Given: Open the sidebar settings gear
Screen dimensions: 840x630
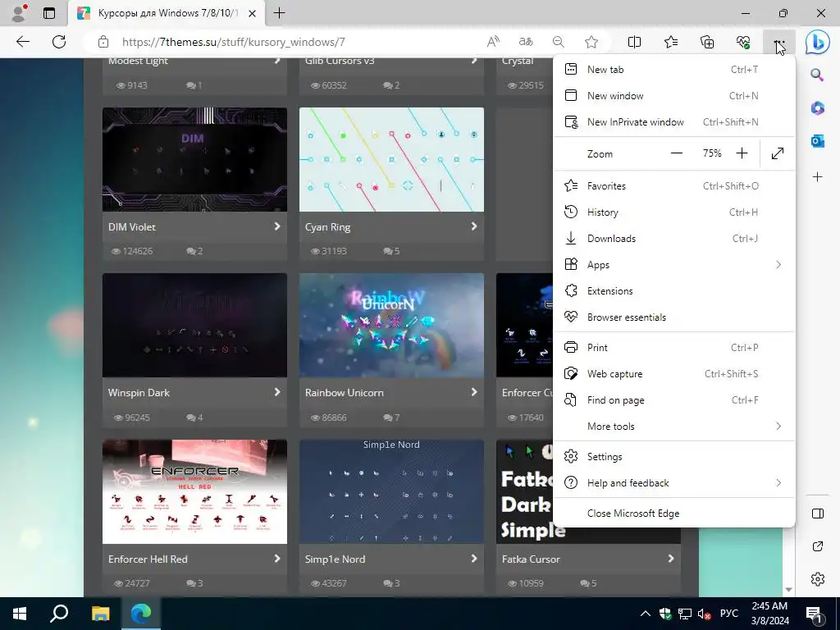Looking at the screenshot, I should tap(818, 579).
